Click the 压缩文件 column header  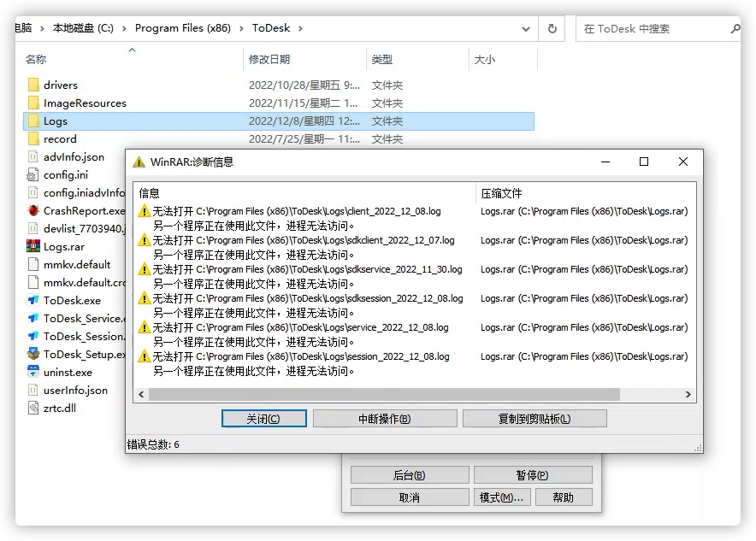click(x=501, y=193)
